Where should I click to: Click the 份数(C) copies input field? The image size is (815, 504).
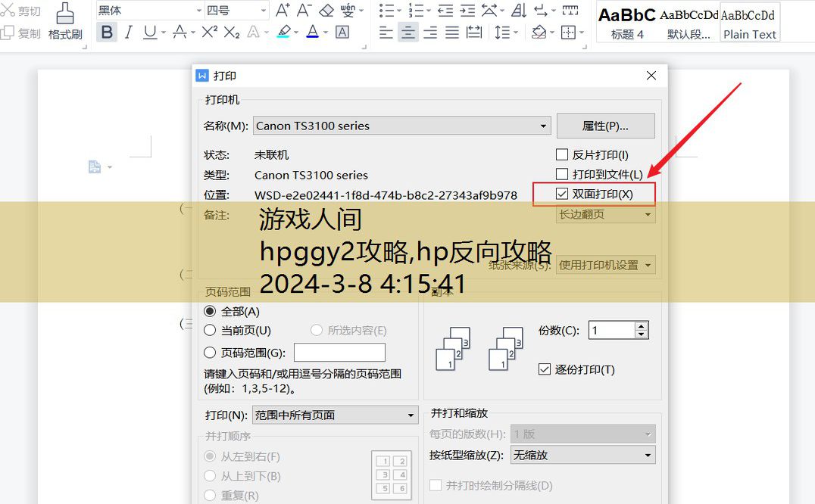(x=611, y=330)
